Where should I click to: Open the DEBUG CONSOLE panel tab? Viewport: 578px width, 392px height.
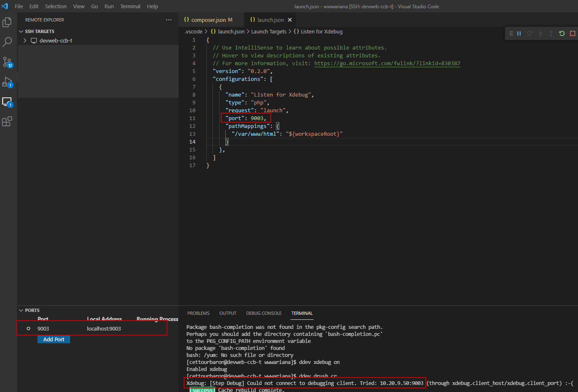coord(264,313)
